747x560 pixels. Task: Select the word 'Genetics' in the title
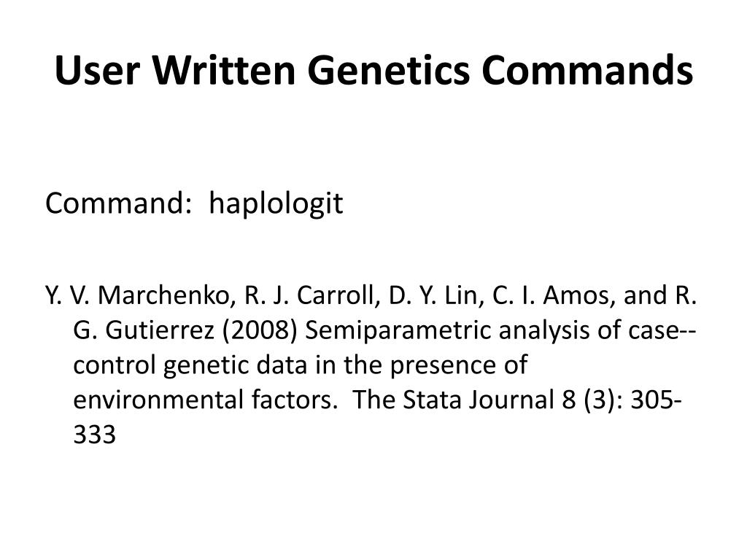tap(388, 70)
